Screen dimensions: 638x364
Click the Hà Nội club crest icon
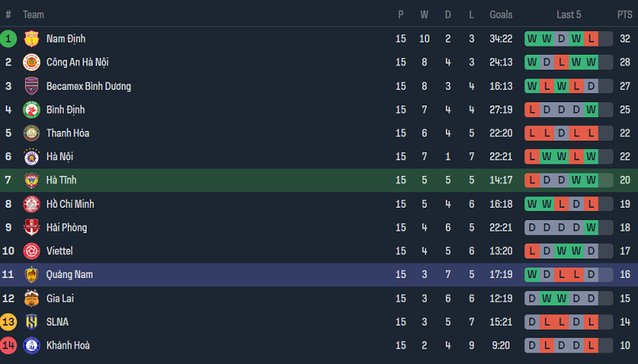32,156
